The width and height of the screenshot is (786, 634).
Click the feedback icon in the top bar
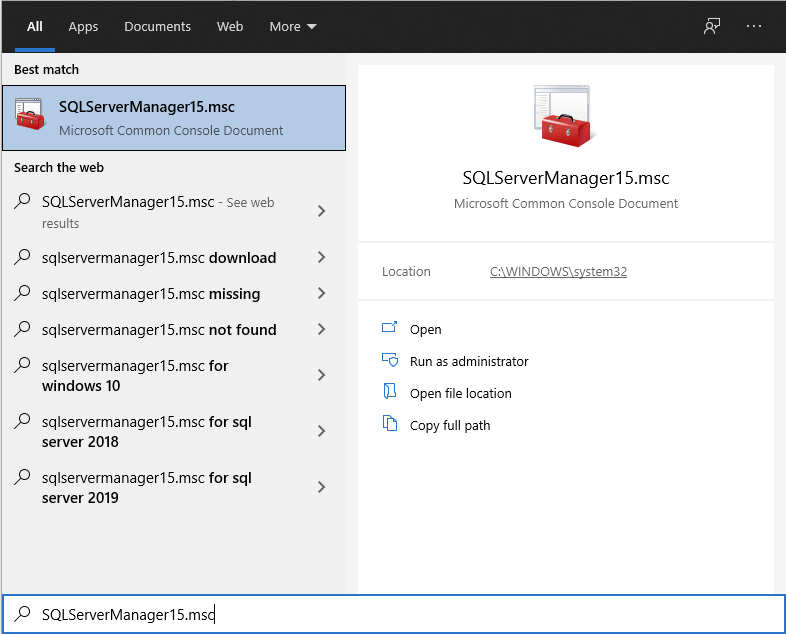point(712,27)
